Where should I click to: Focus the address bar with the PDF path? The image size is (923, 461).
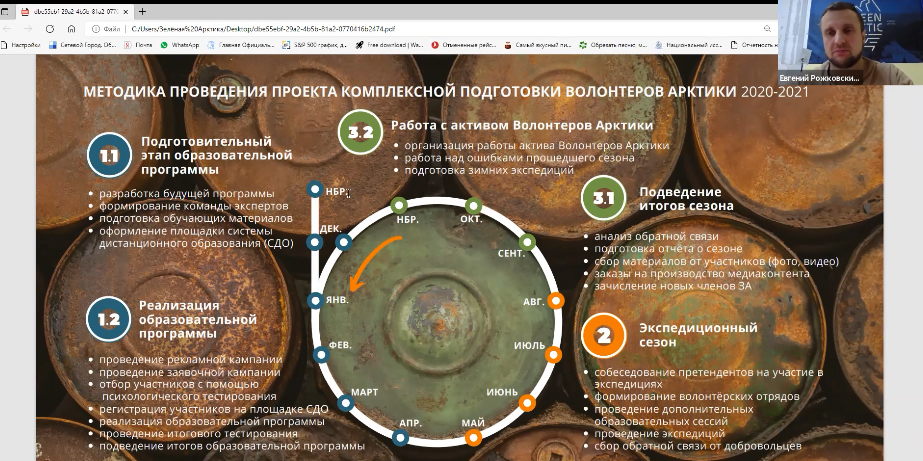pos(263,28)
